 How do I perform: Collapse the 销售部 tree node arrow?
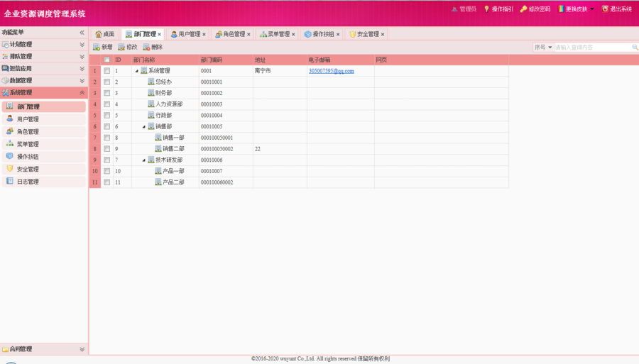tap(144, 126)
